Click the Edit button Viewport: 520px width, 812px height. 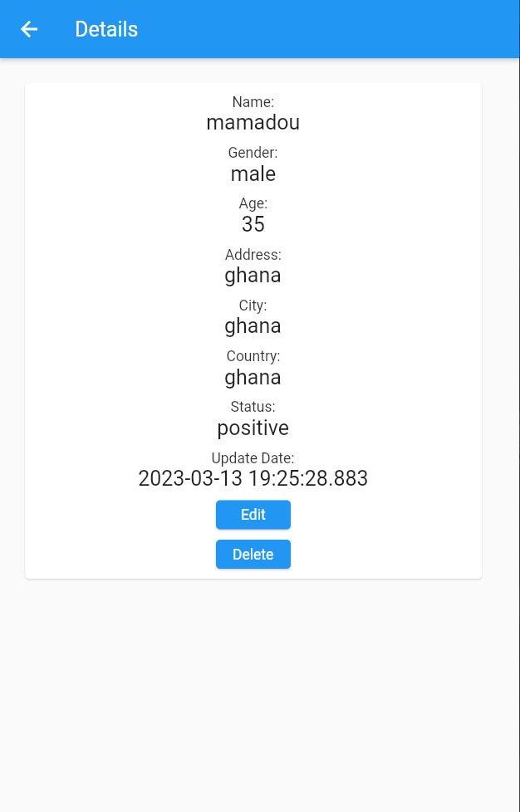click(253, 515)
